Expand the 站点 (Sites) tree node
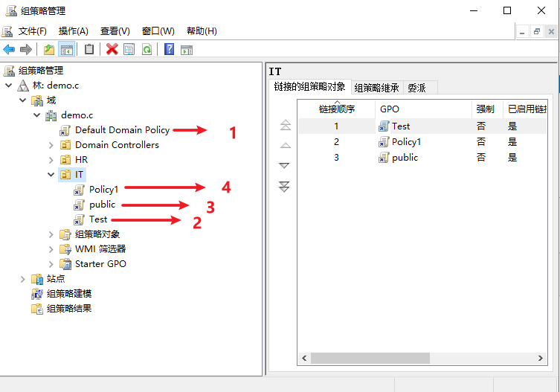Image resolution: width=560 pixels, height=392 pixels. tap(22, 279)
